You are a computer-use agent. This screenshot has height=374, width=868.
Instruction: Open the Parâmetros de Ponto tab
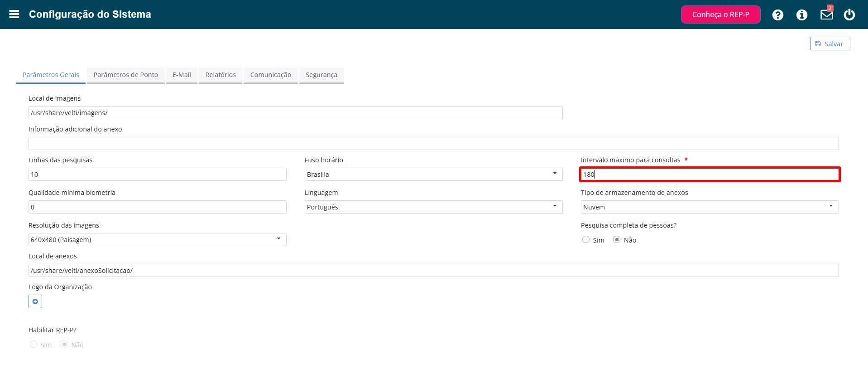click(126, 75)
